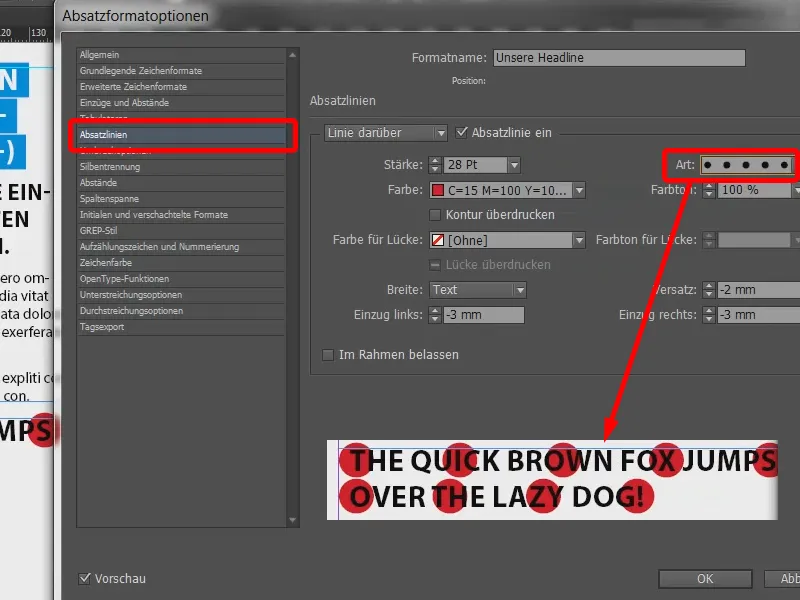
Task: Open Erweiterte Zeichenformate section
Action: (181, 87)
